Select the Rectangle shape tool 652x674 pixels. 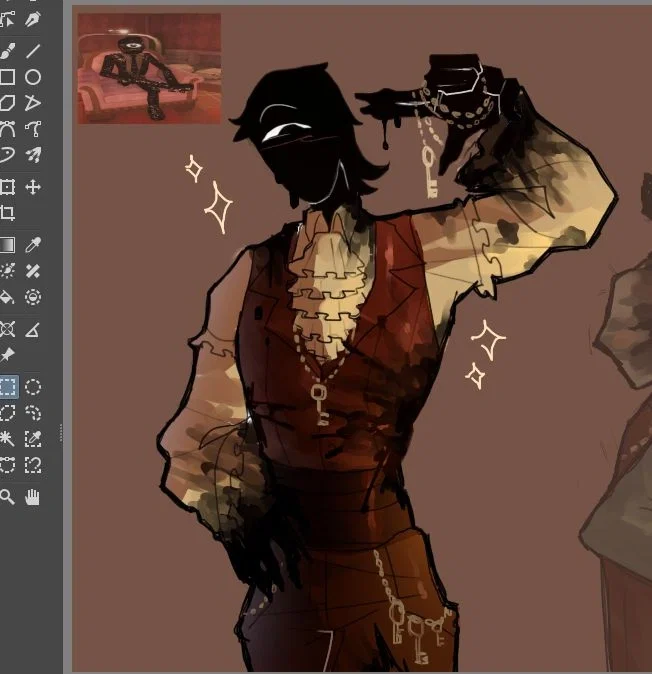8,77
